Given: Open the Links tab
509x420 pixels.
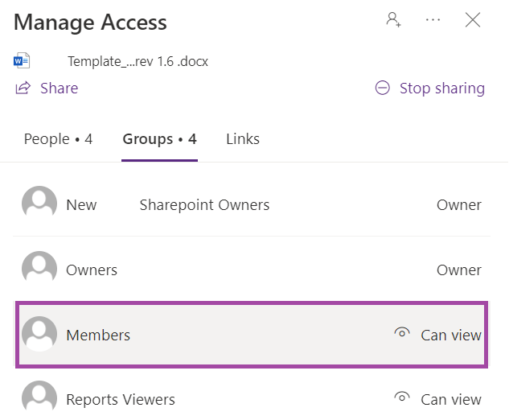Looking at the screenshot, I should [x=243, y=139].
